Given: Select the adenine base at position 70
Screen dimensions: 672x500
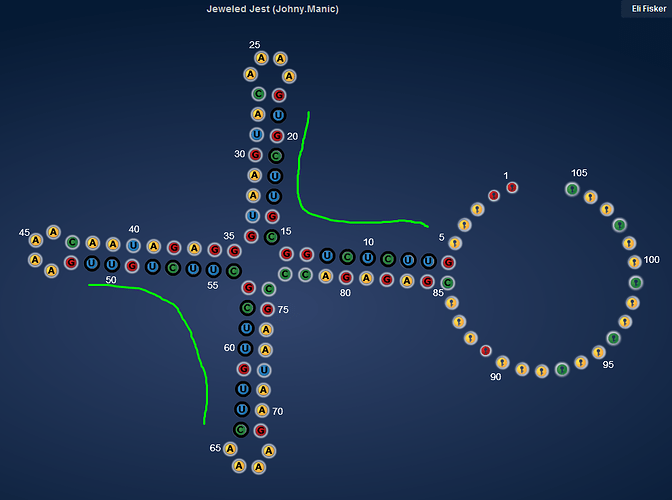Looking at the screenshot, I should (262, 410).
